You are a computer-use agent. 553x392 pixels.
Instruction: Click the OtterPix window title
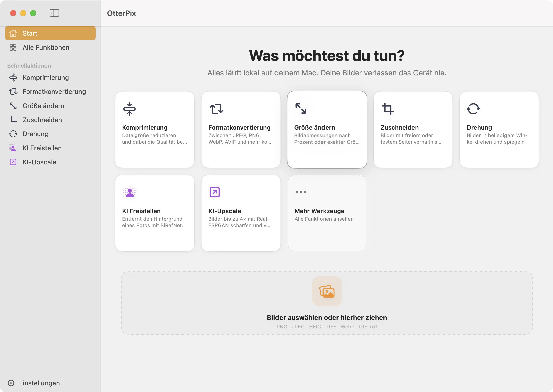click(121, 13)
